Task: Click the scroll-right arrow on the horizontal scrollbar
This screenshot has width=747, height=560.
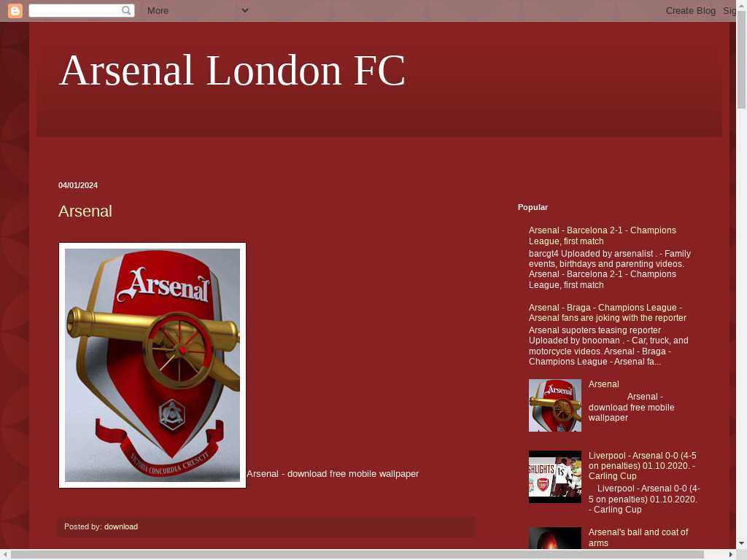Action: click(731, 555)
